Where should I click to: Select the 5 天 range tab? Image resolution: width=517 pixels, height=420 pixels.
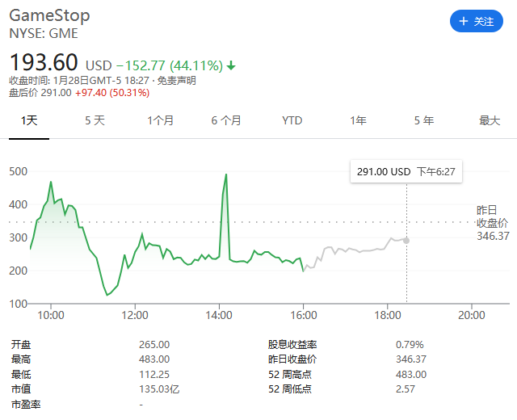[95, 120]
